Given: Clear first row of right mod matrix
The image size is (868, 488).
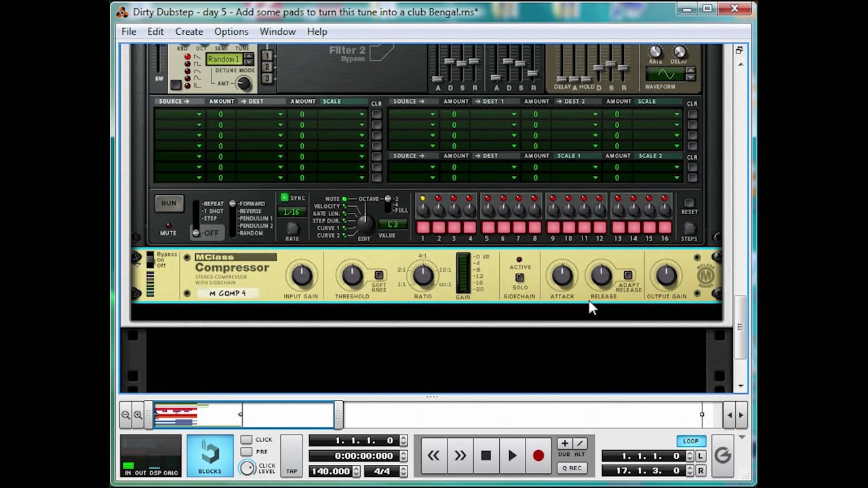Looking at the screenshot, I should [x=692, y=114].
